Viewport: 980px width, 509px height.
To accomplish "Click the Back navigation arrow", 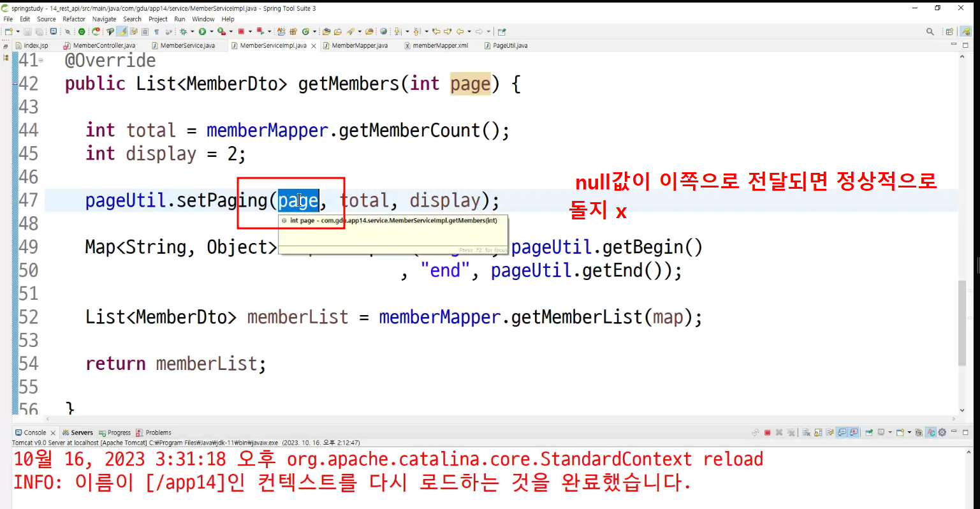I will 460,31.
